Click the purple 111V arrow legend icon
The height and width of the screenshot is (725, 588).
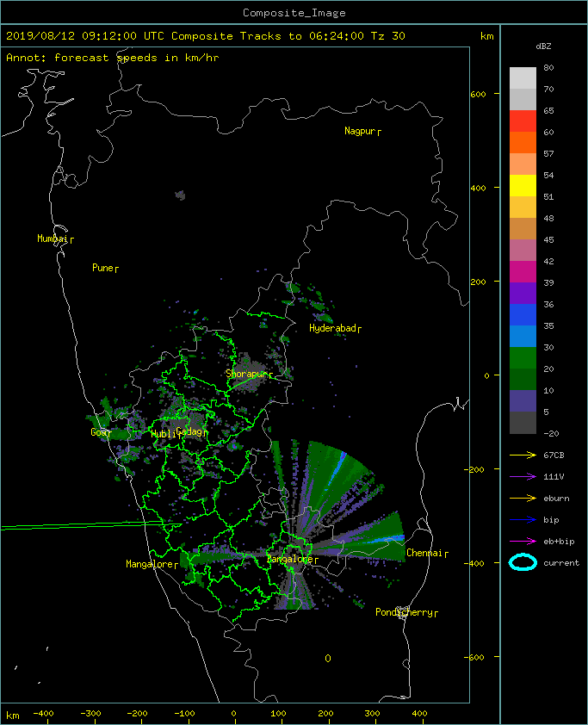(x=523, y=477)
